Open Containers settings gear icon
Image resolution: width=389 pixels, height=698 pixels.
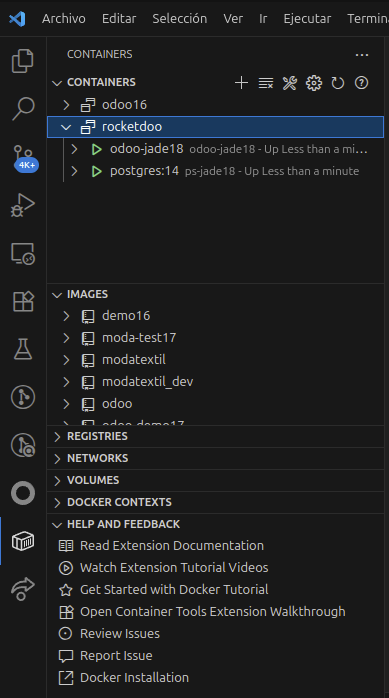(314, 83)
